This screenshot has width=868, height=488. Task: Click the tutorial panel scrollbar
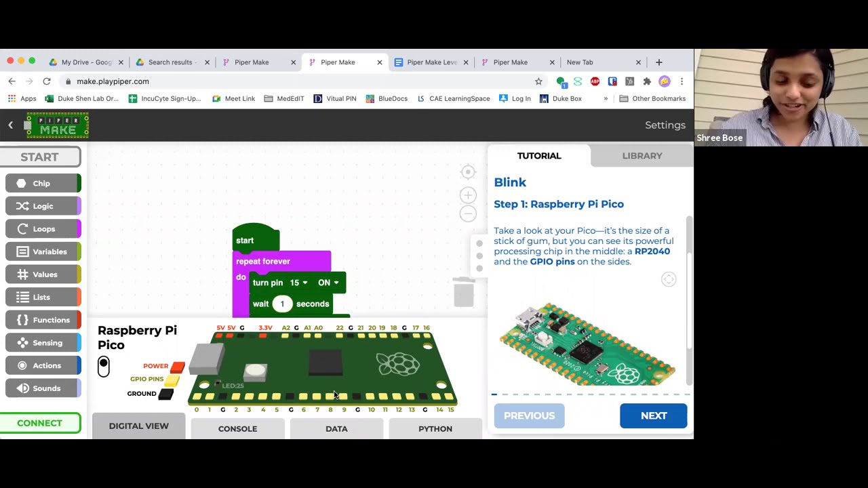tap(690, 302)
